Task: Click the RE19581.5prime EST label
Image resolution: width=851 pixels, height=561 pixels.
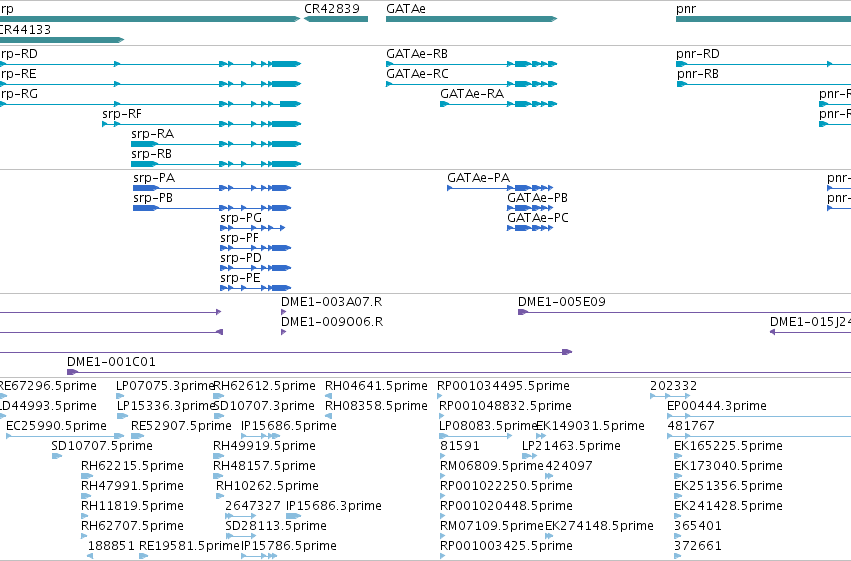Action: click(189, 546)
